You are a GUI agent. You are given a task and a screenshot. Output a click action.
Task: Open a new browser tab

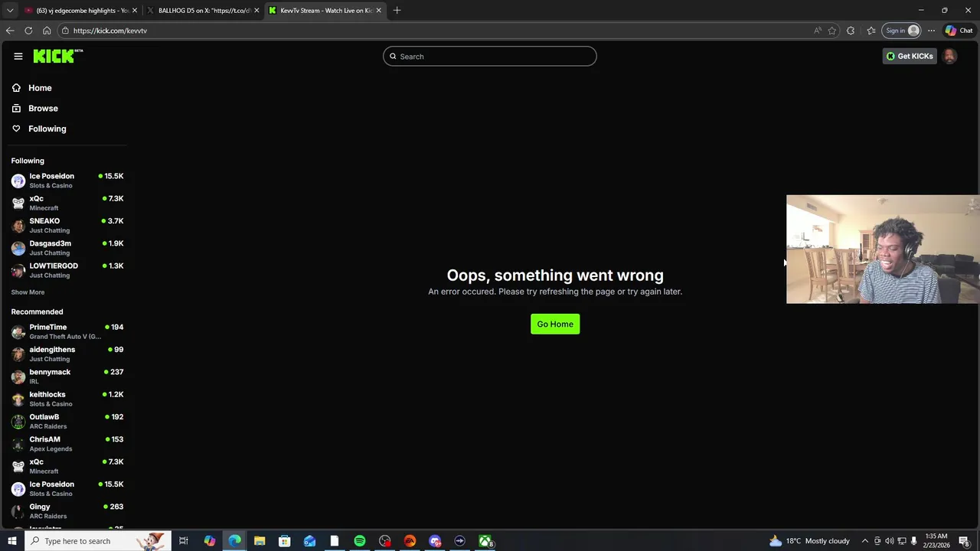click(397, 10)
